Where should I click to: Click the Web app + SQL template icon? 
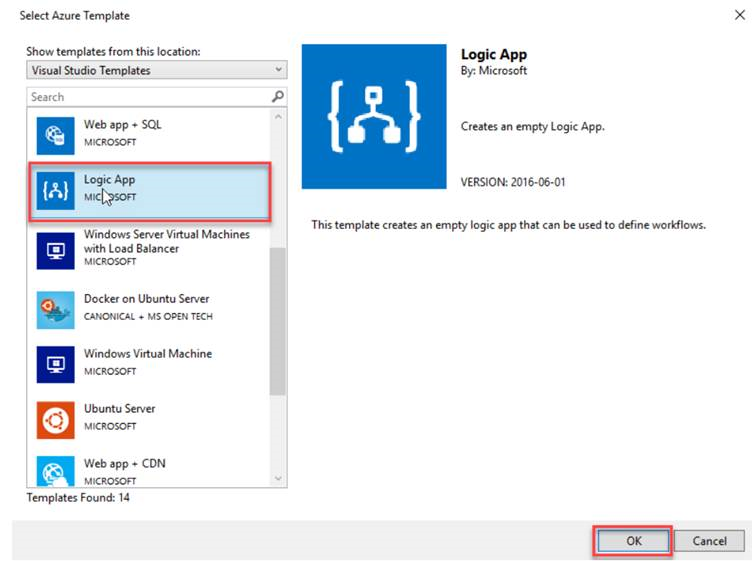click(x=55, y=134)
